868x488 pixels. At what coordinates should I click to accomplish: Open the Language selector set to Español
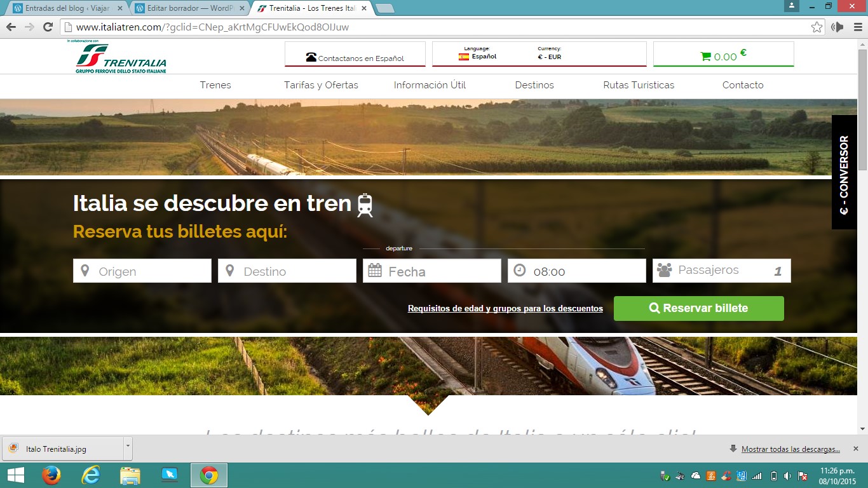(x=478, y=57)
